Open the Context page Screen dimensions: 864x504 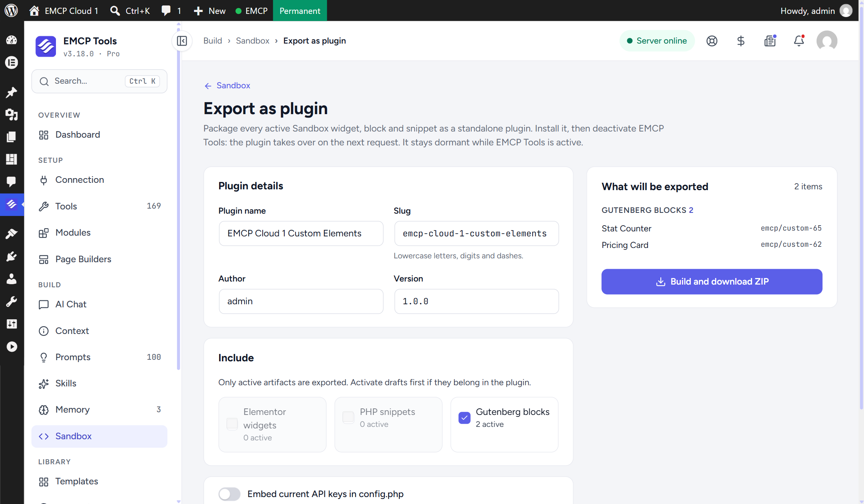coord(99,331)
